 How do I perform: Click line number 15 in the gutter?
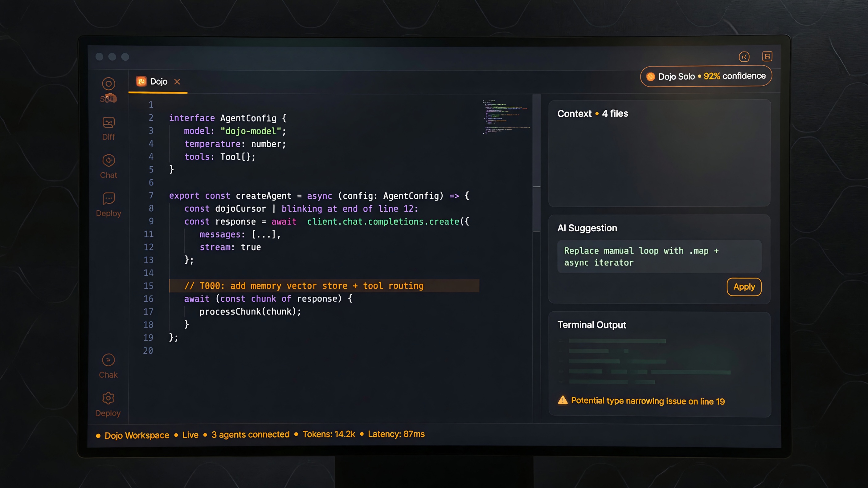point(148,286)
